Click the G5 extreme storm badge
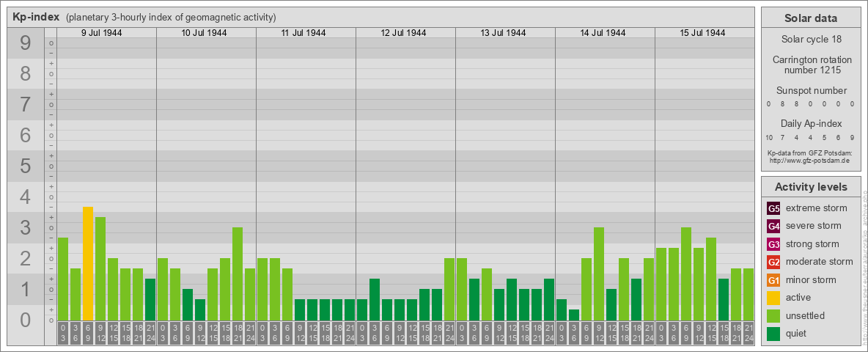Screen dimensions: 868x352 pos(773,208)
